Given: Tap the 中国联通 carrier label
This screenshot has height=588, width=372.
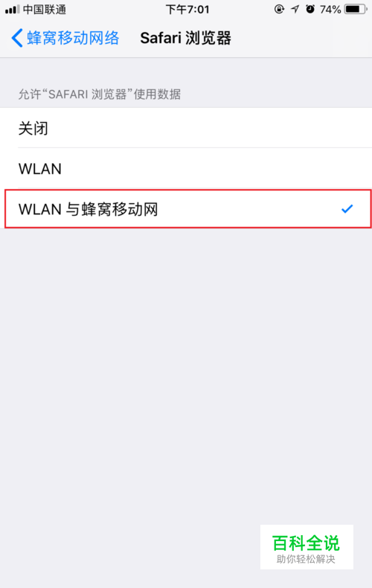Looking at the screenshot, I should coord(44,10).
